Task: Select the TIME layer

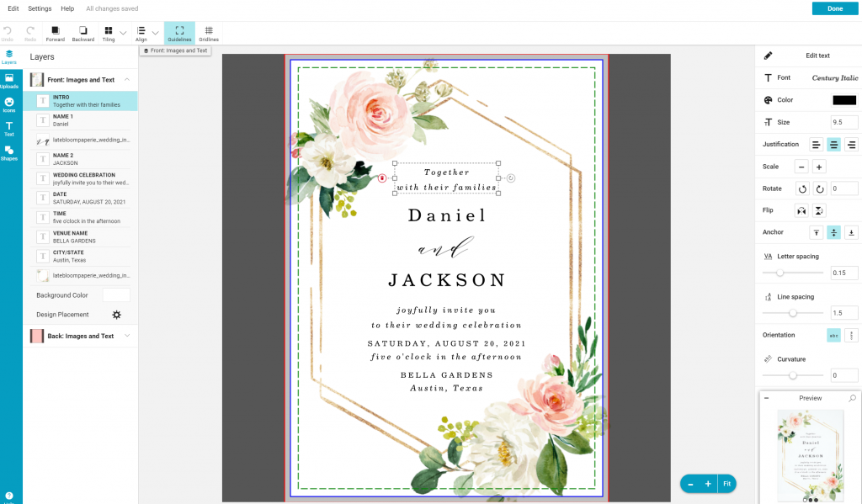Action: 80,217
